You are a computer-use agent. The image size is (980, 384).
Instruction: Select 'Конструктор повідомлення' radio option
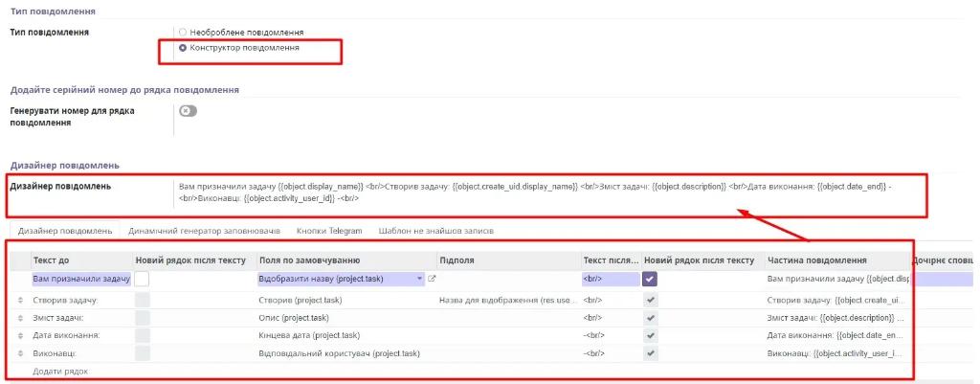click(183, 47)
